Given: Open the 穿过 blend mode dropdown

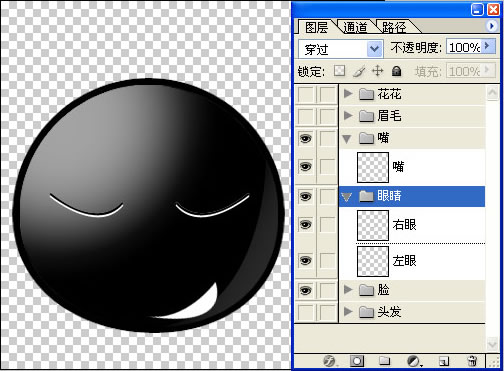Looking at the screenshot, I should pyautogui.click(x=374, y=49).
